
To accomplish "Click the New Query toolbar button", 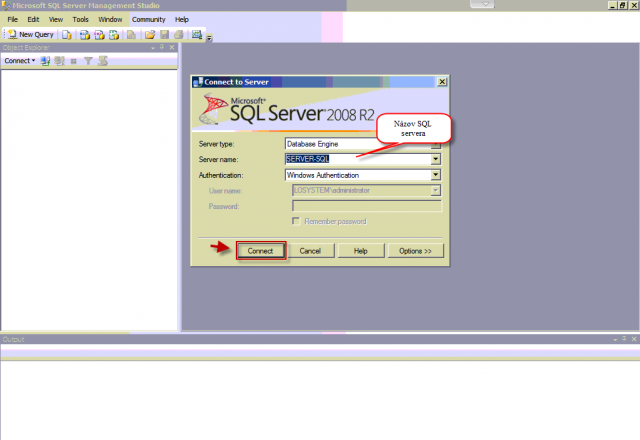I will 31,35.
